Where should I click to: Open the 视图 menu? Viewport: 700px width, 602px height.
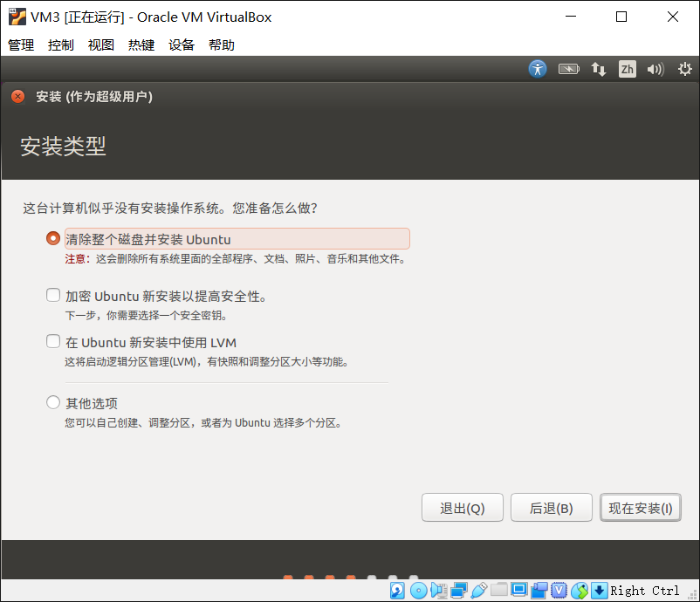point(101,45)
